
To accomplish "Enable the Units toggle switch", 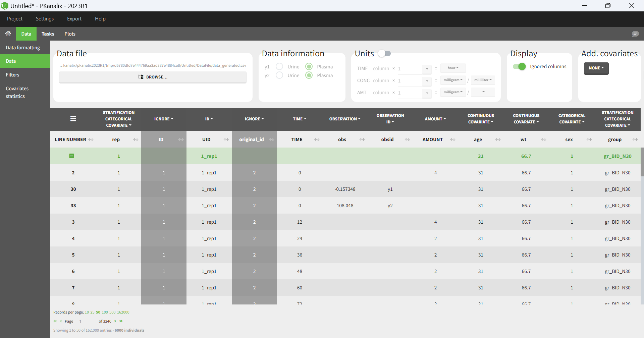I will [384, 54].
